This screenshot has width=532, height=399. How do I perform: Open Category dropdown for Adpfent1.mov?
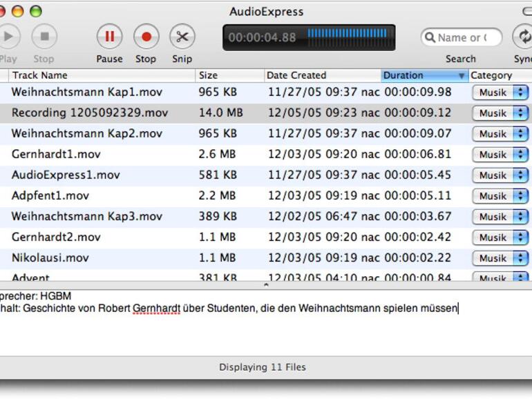pyautogui.click(x=500, y=196)
